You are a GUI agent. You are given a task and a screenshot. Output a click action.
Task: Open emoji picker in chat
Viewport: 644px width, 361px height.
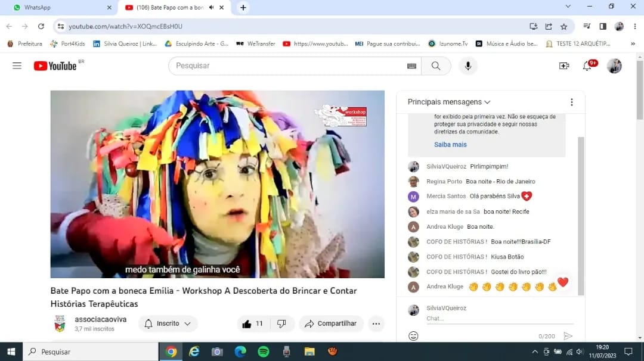[413, 336]
